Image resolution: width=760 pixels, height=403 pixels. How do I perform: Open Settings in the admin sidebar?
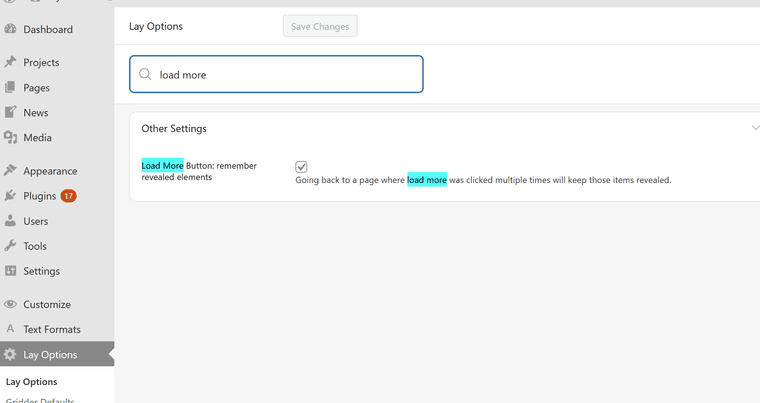41,271
